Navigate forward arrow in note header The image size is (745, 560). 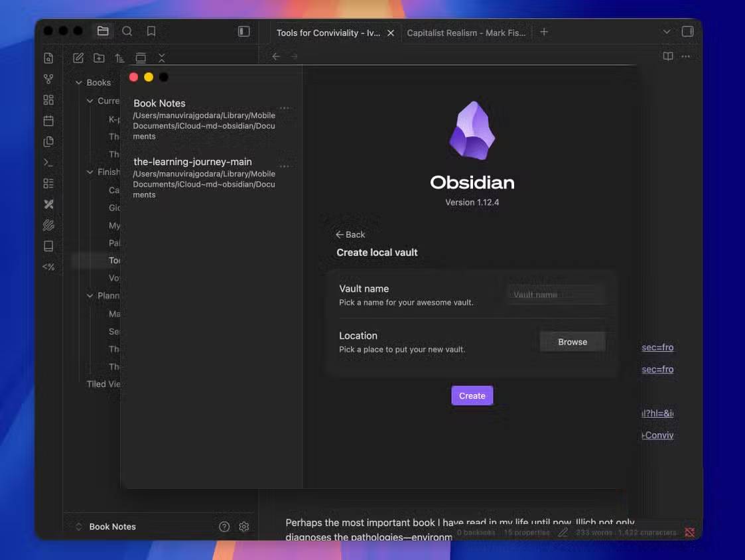[294, 56]
